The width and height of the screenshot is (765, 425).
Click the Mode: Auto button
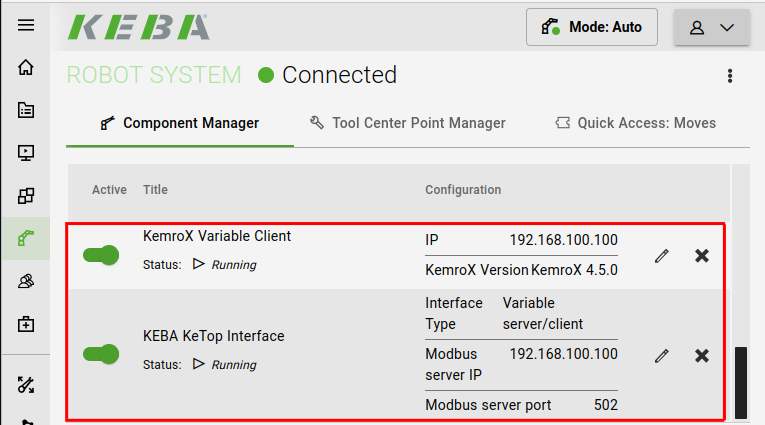592,27
